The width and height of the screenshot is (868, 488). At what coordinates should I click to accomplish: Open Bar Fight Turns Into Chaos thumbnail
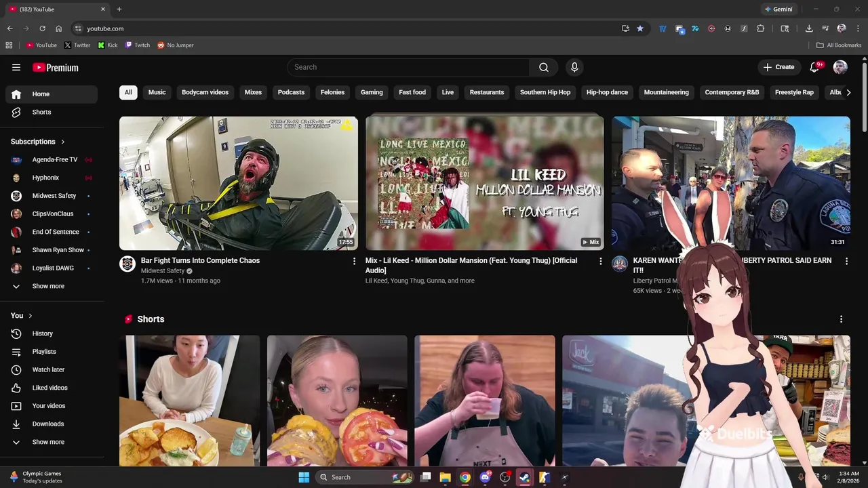pyautogui.click(x=239, y=183)
